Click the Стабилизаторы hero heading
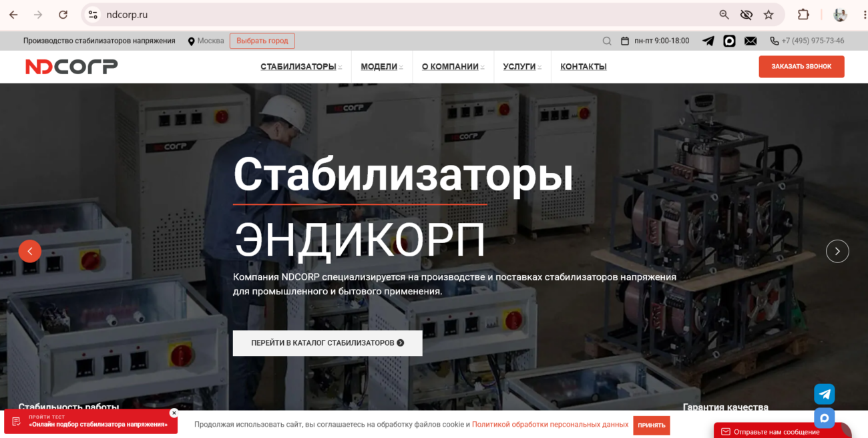The image size is (868, 438). [x=403, y=174]
